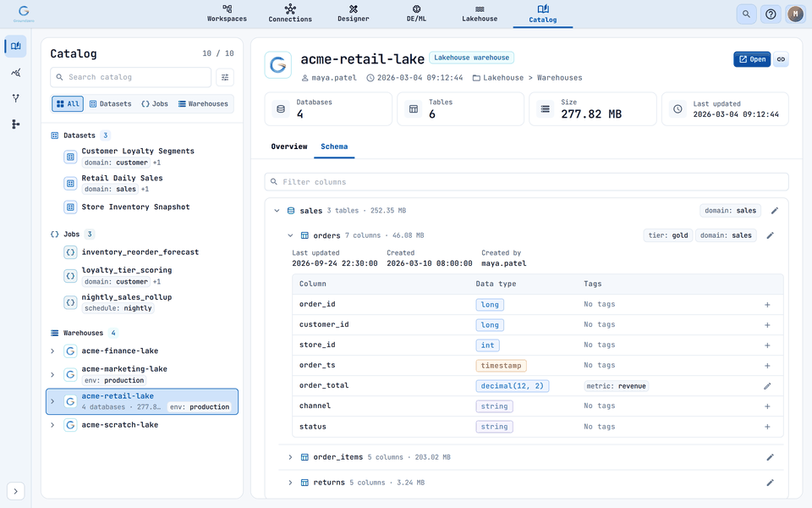Filter catalog by Datasets
Image resolution: width=812 pixels, height=508 pixels.
110,103
